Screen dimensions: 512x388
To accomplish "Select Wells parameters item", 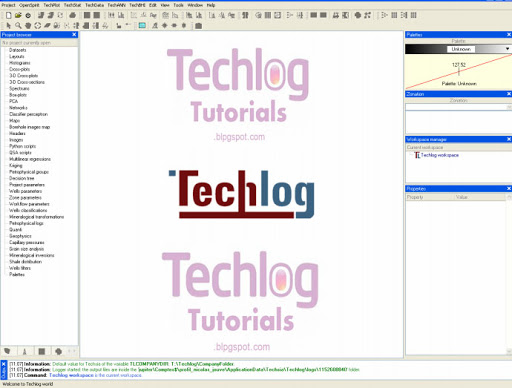I will pyautogui.click(x=25, y=191).
